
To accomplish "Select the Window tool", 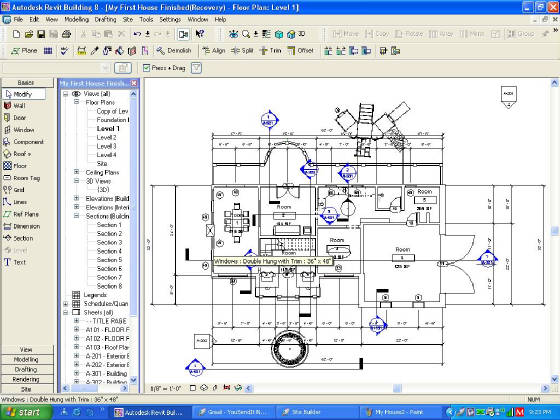I will 19,130.
